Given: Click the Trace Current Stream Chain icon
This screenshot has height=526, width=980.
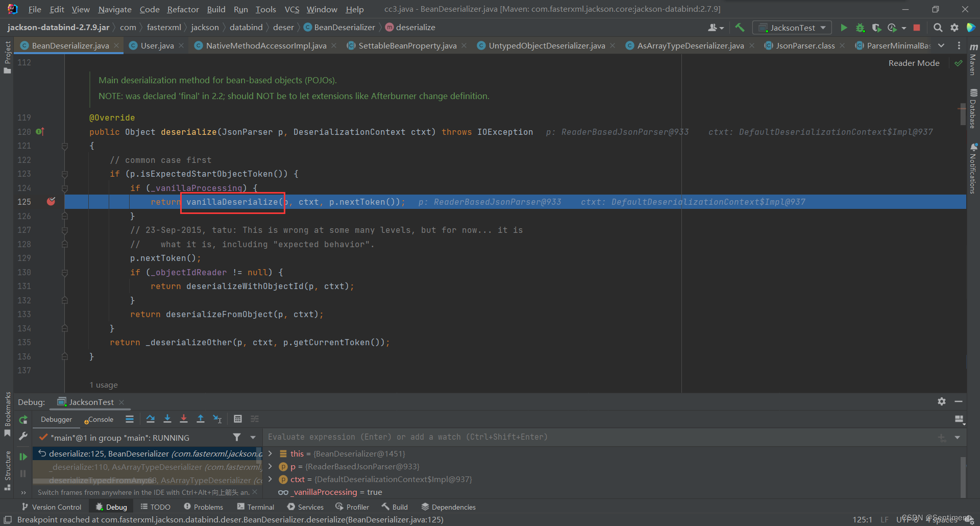Looking at the screenshot, I should 255,419.
